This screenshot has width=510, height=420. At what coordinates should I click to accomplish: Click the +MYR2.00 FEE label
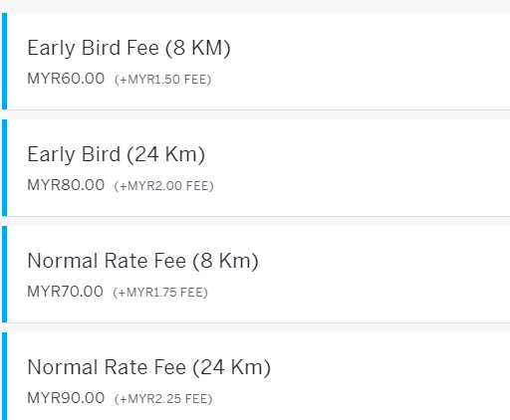(x=163, y=186)
